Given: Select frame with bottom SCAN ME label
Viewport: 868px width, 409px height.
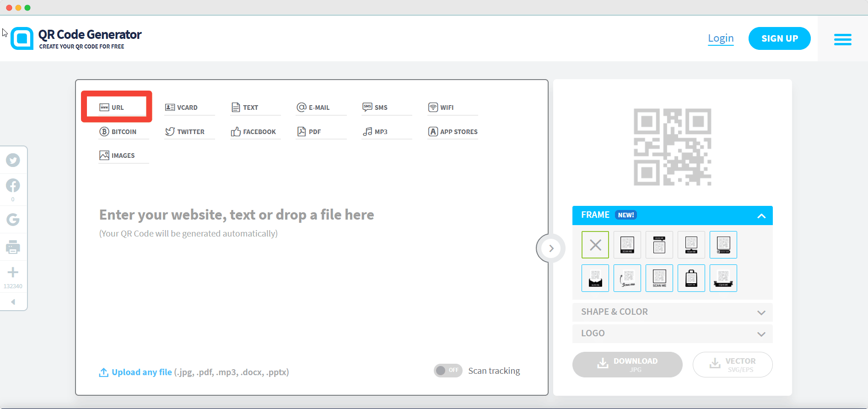Looking at the screenshot, I should [627, 245].
